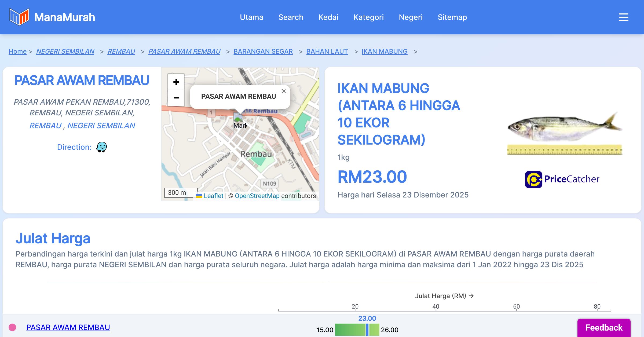Open the Kategori menu item
The image size is (644, 337).
[368, 17]
